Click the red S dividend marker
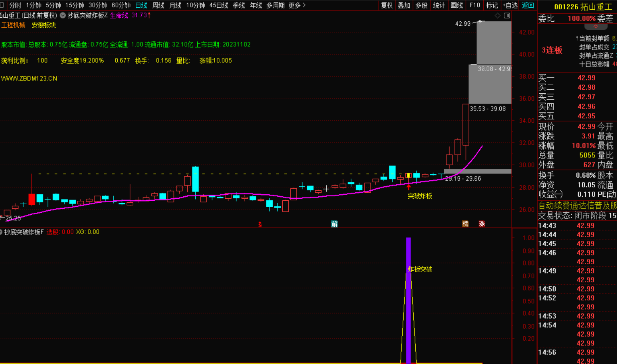This screenshot has width=617, height=364. pos(260,224)
